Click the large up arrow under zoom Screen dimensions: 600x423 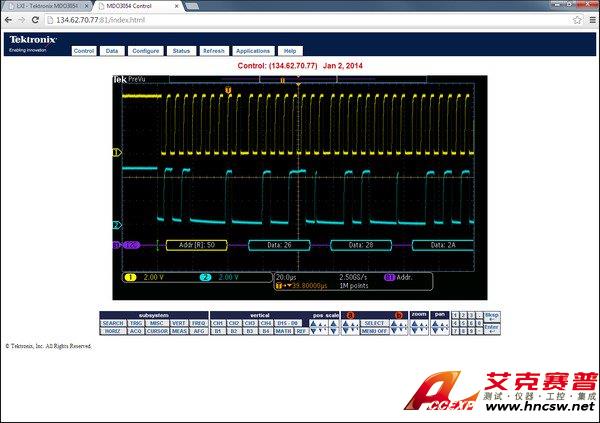pyautogui.click(x=414, y=323)
